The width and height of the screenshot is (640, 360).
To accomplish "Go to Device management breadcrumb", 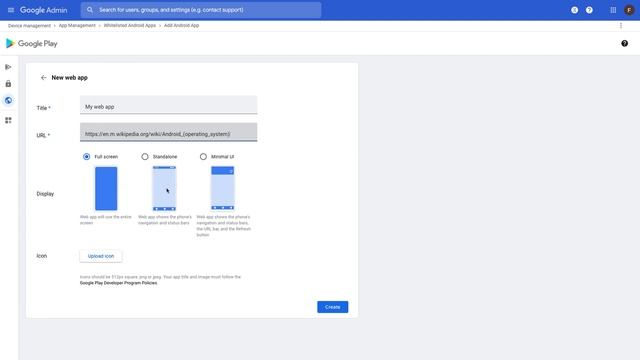I will click(x=29, y=25).
